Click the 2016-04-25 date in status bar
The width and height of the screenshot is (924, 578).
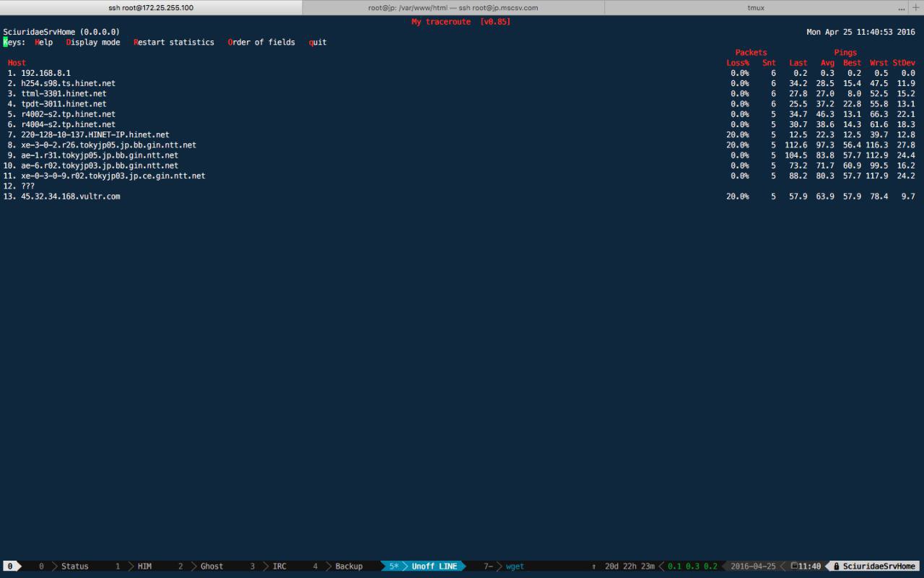(753, 566)
